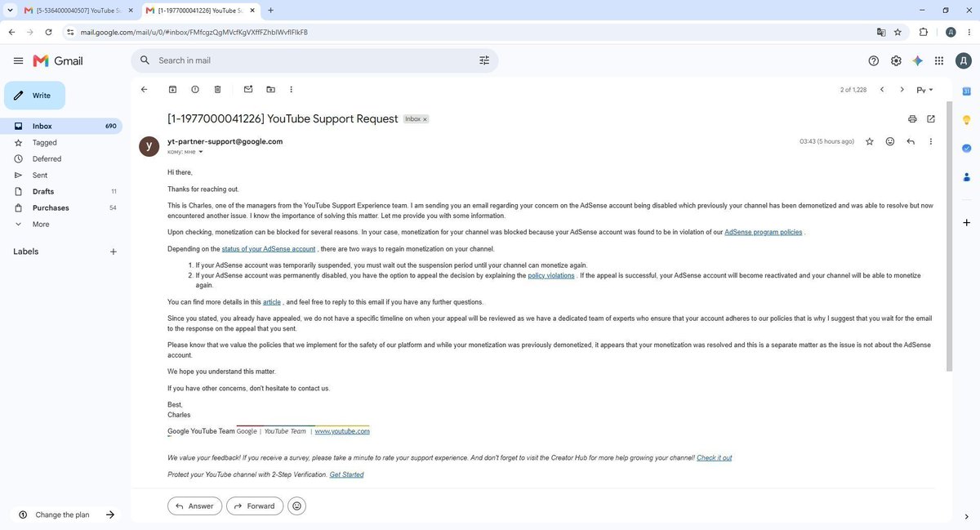
Task: Open message more options three dots
Action: (x=931, y=141)
